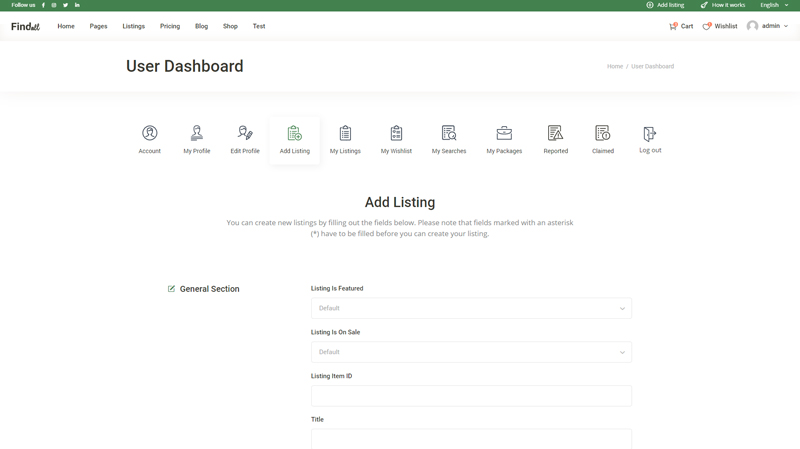Image resolution: width=800 pixels, height=449 pixels.
Task: Open My Packages briefcase icon
Action: (x=504, y=134)
